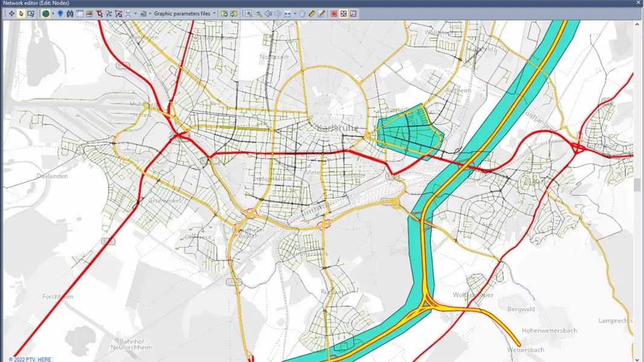Click the red record circle icon
The width and height of the screenshot is (644, 362).
(x=334, y=13)
